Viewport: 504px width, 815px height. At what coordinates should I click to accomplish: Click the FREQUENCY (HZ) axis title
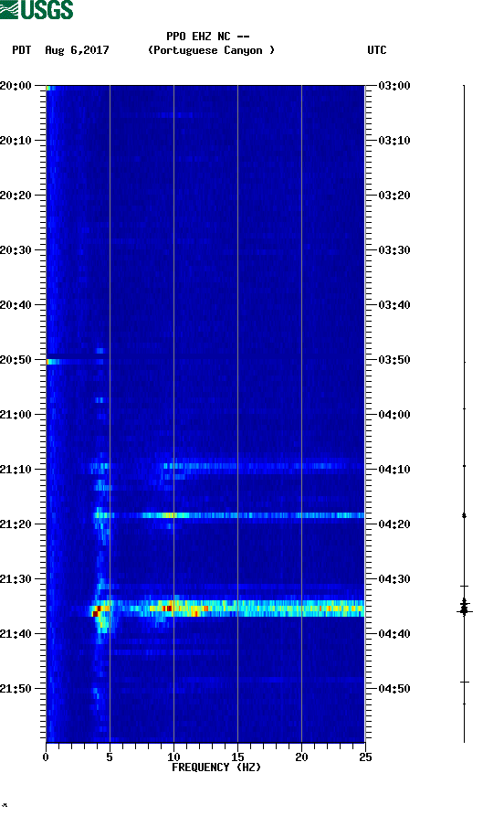click(216, 767)
